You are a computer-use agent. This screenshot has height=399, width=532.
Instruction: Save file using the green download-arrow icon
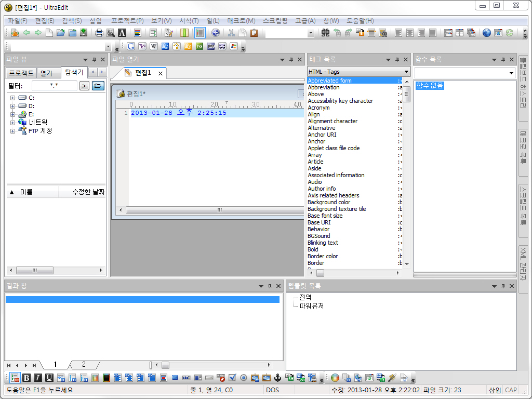point(84,33)
